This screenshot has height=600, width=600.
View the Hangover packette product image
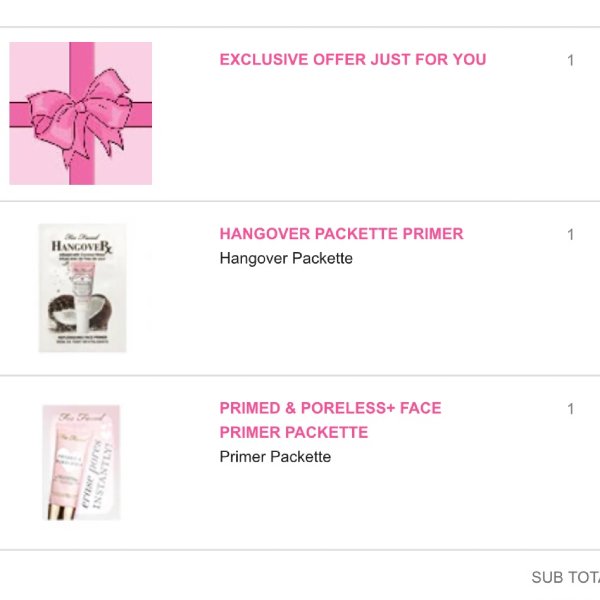point(82,288)
